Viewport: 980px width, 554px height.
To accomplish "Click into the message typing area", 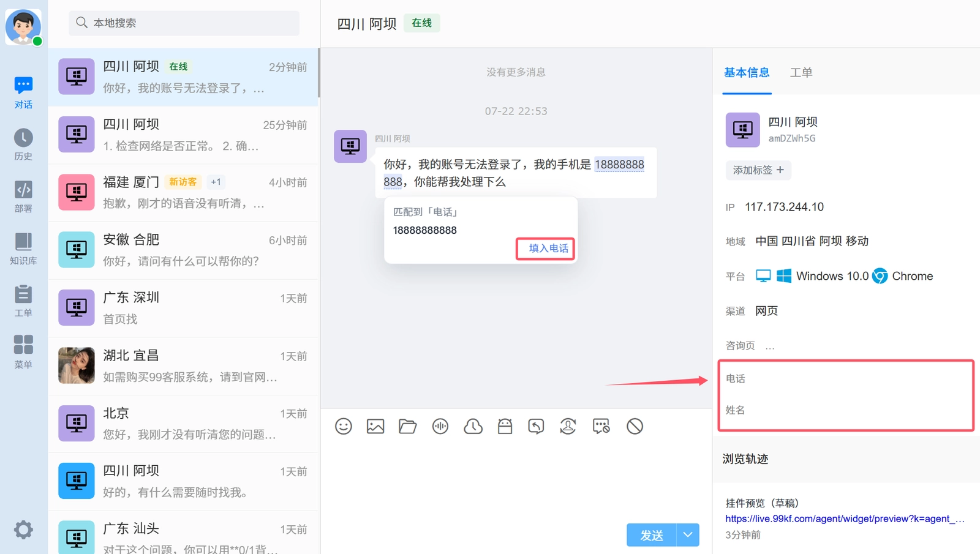I will coord(516,481).
